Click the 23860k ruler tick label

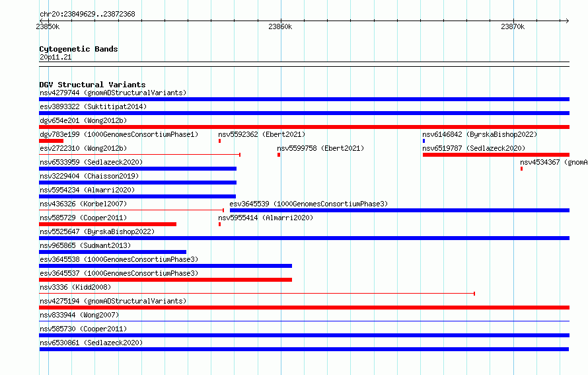click(x=280, y=26)
